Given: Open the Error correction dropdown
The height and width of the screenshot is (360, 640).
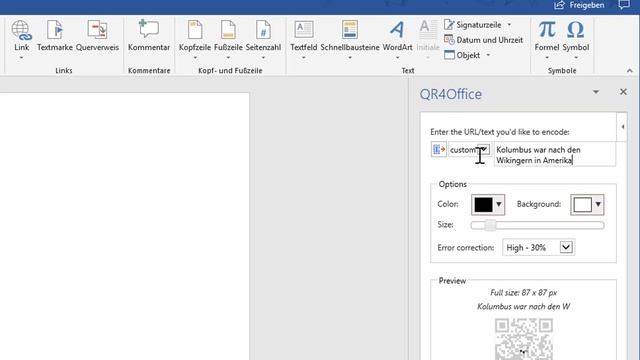Looking at the screenshot, I should (538, 247).
